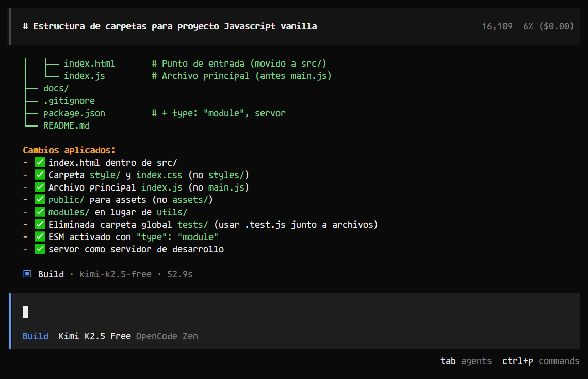
Task: Click checkmark beside Carpeta style/ line
Action: pos(40,175)
